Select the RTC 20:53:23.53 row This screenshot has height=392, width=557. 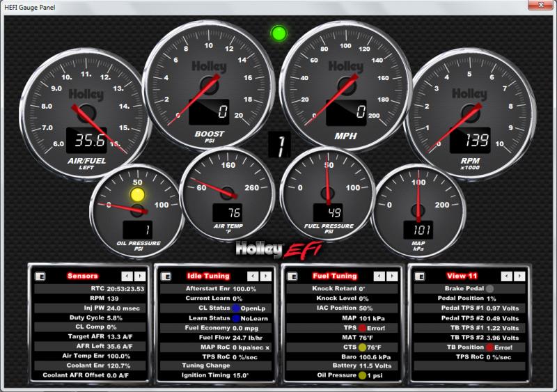click(90, 288)
